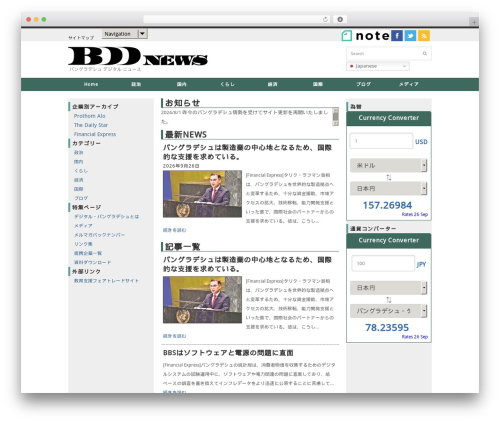
Task: Click the 157.26984 converted value
Action: (387, 205)
